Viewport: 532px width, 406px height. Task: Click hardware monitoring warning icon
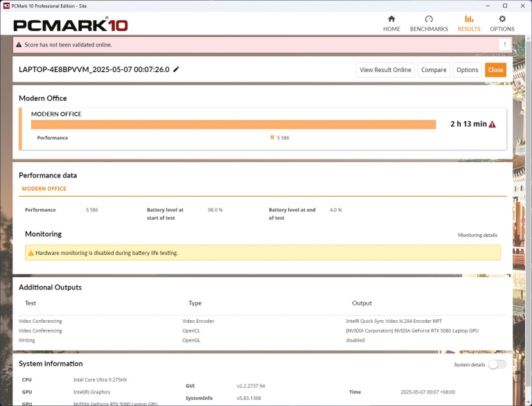(31, 253)
